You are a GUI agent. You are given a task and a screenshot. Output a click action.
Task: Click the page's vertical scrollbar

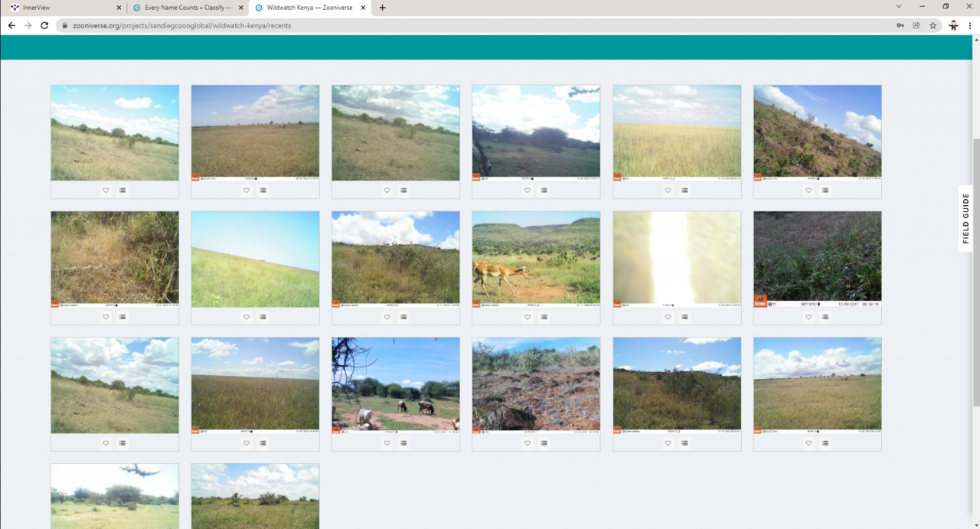tap(975, 272)
